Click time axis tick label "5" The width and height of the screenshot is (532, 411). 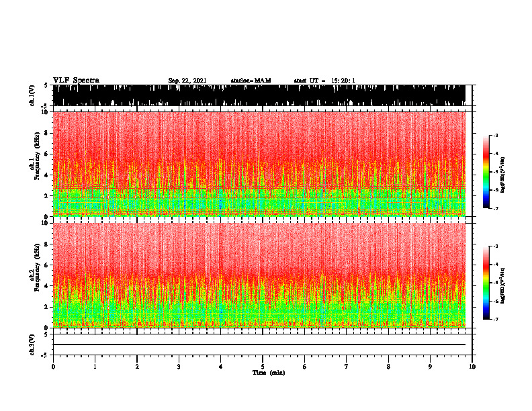(263, 367)
